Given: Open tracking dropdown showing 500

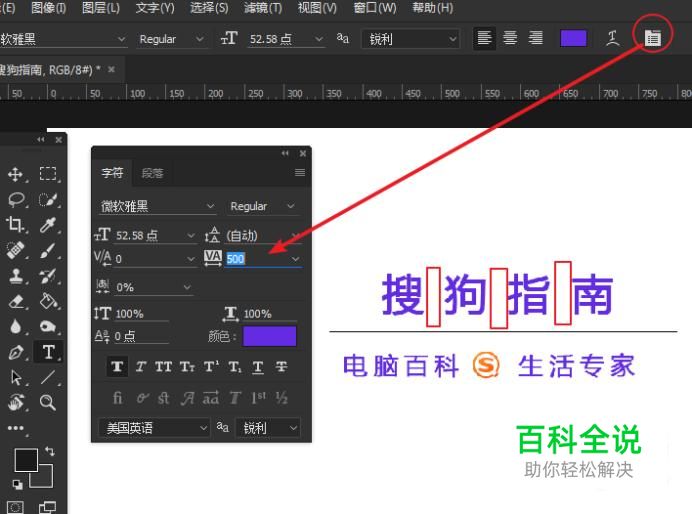Looking at the screenshot, I should 295,259.
